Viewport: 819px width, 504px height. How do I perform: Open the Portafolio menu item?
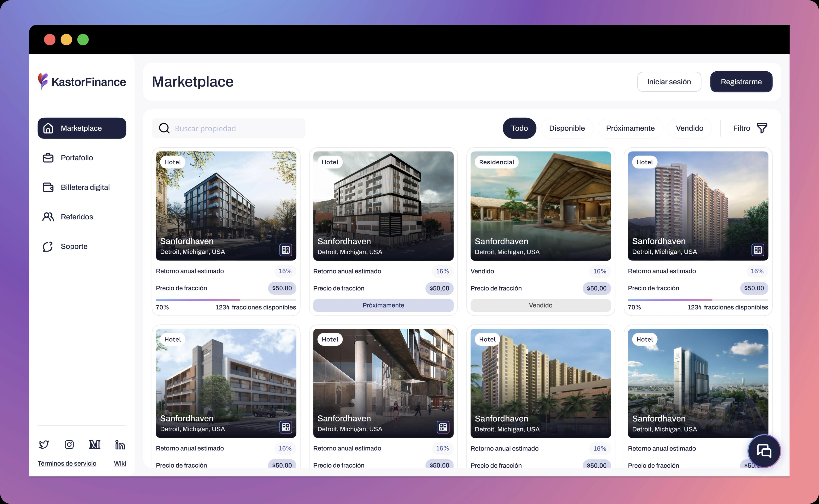pos(82,158)
